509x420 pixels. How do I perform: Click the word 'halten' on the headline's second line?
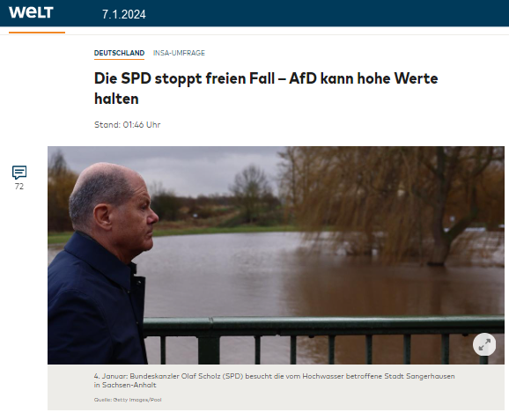[x=116, y=99]
